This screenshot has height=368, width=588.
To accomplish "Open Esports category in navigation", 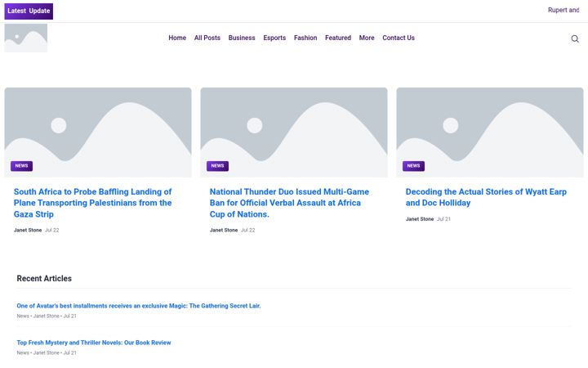I will 274,38.
